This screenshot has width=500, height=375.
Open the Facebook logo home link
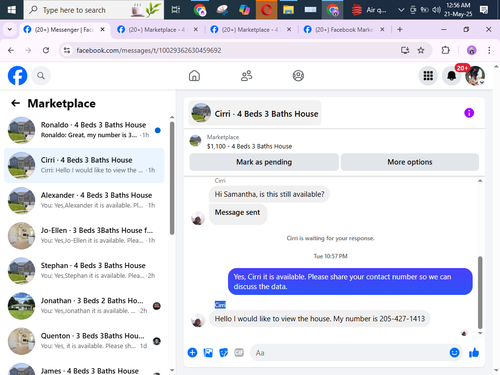pos(17,76)
